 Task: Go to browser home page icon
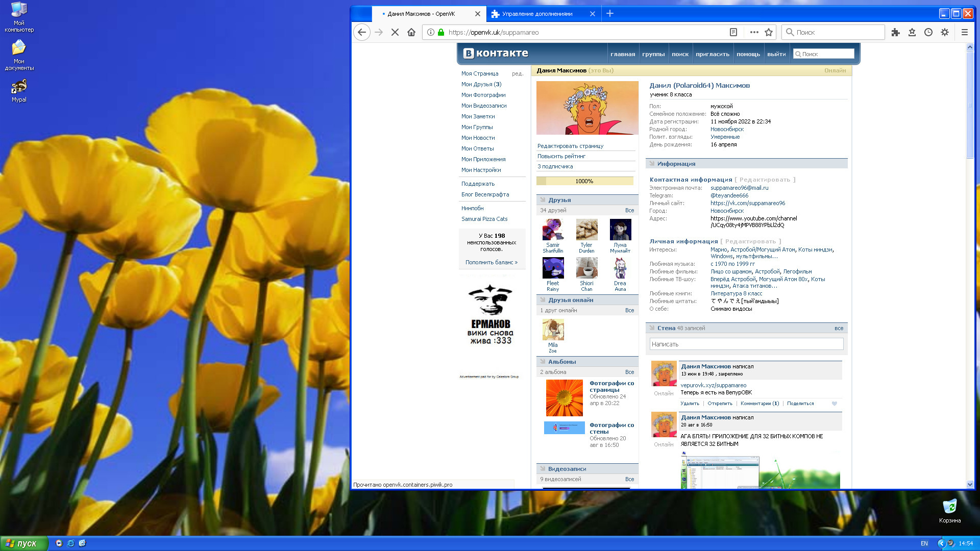[x=411, y=32]
